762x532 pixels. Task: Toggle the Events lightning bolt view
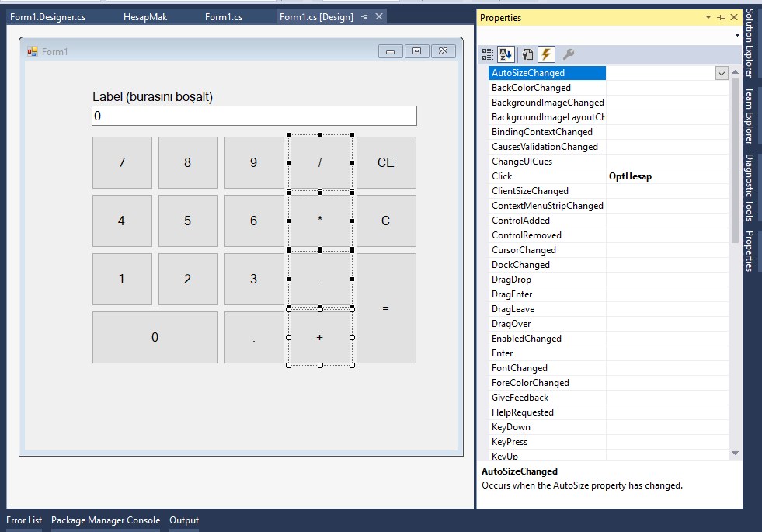click(x=546, y=54)
